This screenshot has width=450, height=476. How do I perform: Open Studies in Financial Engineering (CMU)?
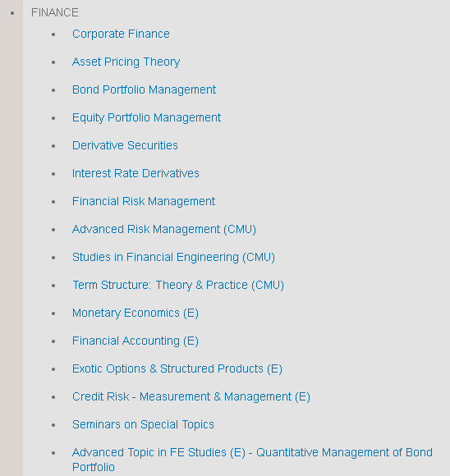pyautogui.click(x=173, y=257)
